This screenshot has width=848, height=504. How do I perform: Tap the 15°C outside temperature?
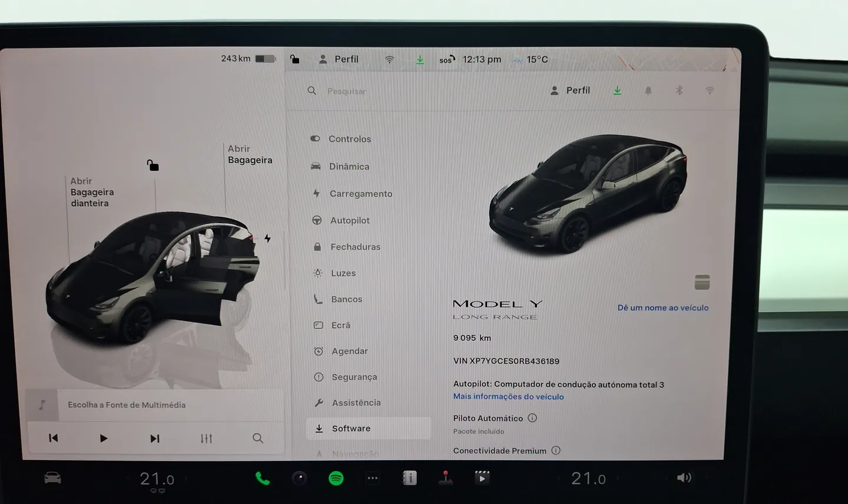click(x=537, y=59)
